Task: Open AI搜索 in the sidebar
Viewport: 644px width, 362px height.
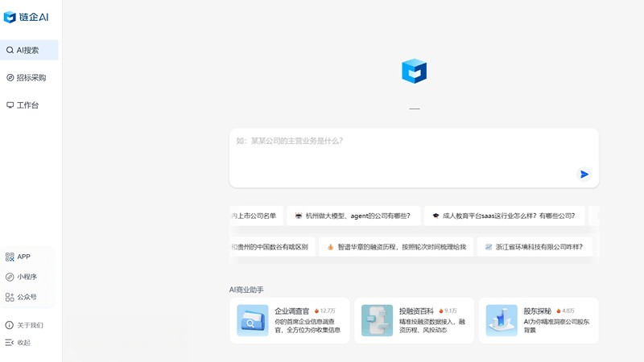Action: (29, 50)
